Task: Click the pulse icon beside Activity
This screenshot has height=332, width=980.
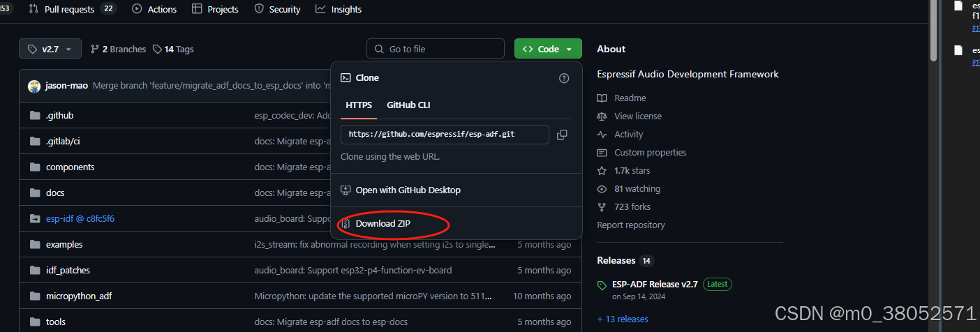Action: pyautogui.click(x=602, y=135)
